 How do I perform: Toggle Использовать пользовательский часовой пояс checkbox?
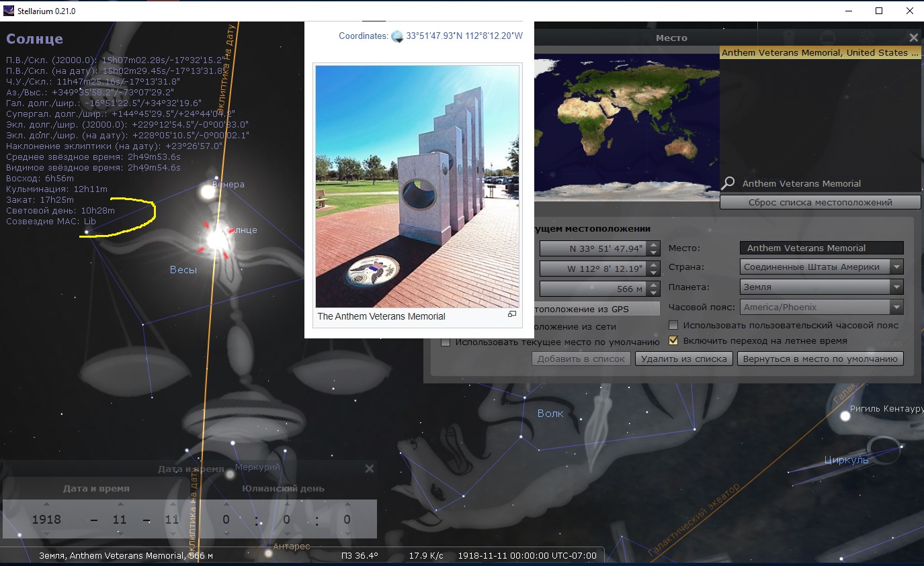coord(674,326)
